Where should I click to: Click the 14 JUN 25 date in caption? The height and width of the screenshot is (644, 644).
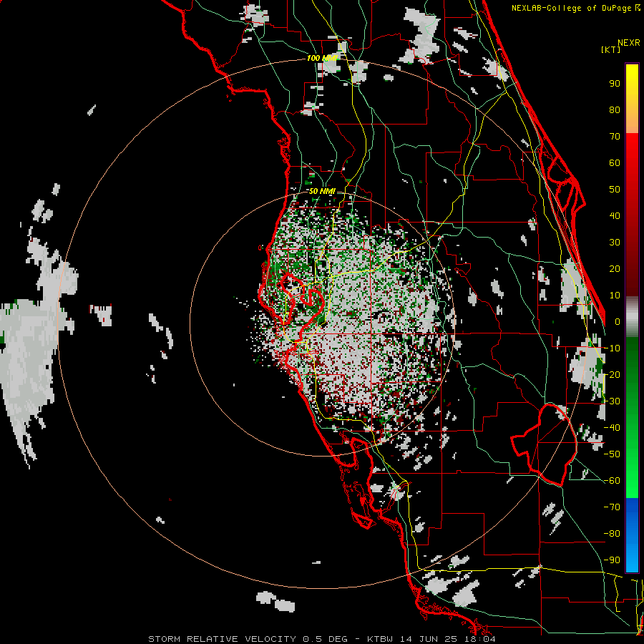(x=428, y=639)
